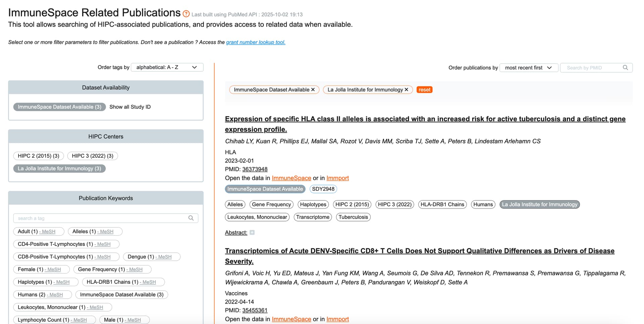The height and width of the screenshot is (324, 644).
Task: Toggle the HIPC 2 (2015) center filter
Action: tap(39, 156)
